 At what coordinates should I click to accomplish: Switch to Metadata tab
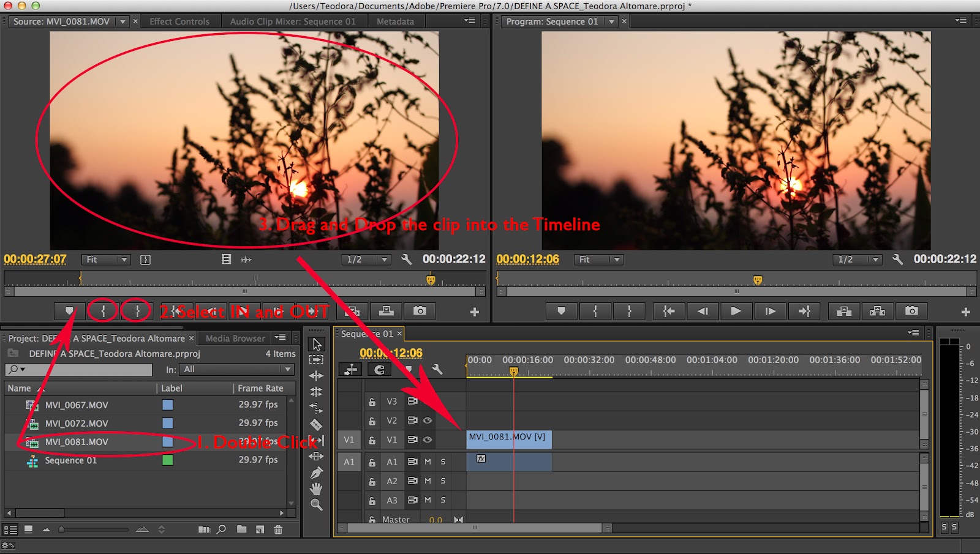coord(395,21)
